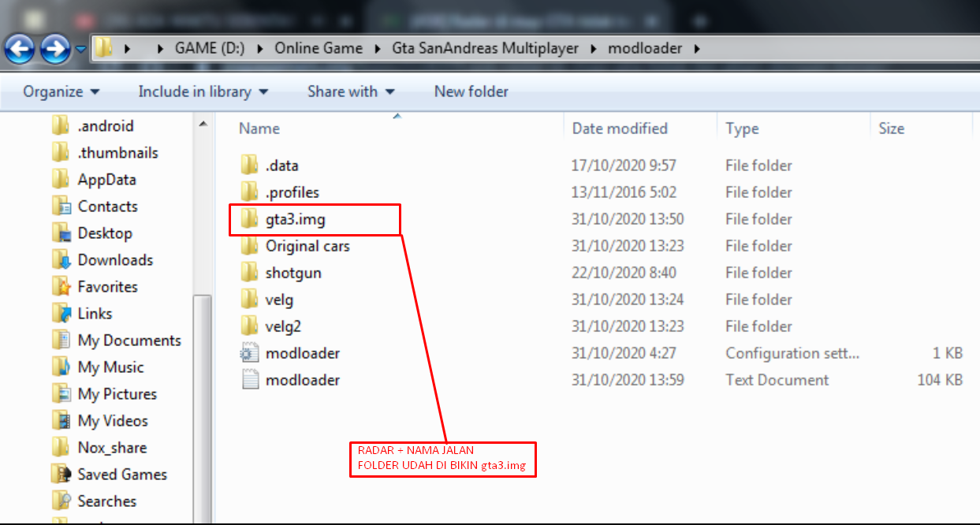
Task: Click the Saved Games icon
Action: 61,475
